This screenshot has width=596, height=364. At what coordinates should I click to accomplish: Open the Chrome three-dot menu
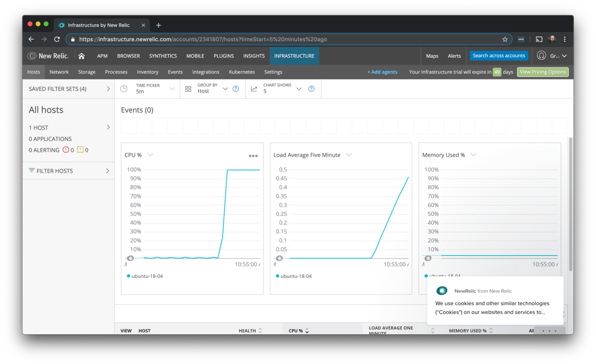pos(565,39)
